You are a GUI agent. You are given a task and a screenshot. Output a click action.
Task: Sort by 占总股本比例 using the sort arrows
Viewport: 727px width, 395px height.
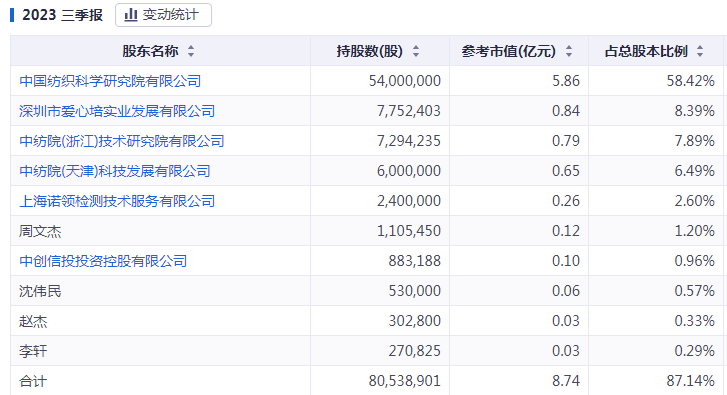700,51
